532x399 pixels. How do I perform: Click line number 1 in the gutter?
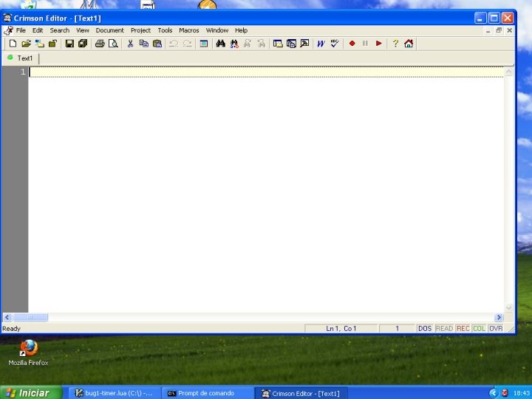tap(23, 72)
